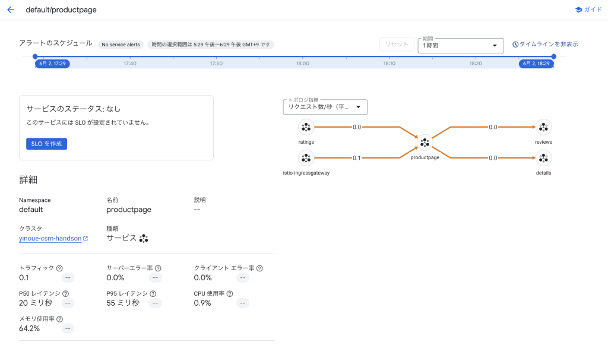The image size is (608, 364).
Task: Click the disabled リセット button
Action: click(x=397, y=45)
